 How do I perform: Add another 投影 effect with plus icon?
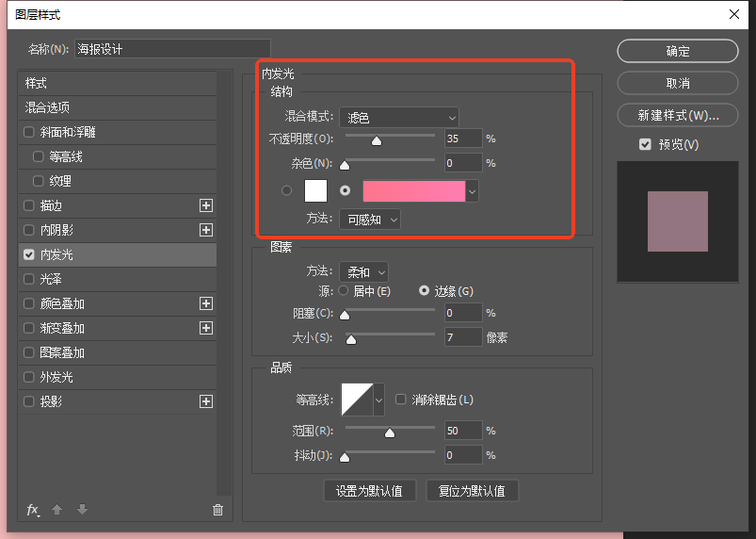pyautogui.click(x=206, y=401)
